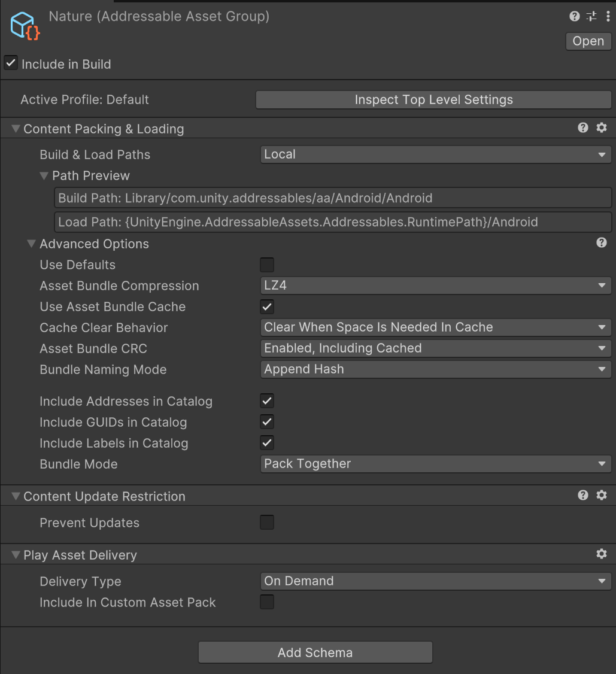Screen dimensions: 616x674
Task: Open the Content Update Restriction gear settings
Action: pos(602,495)
